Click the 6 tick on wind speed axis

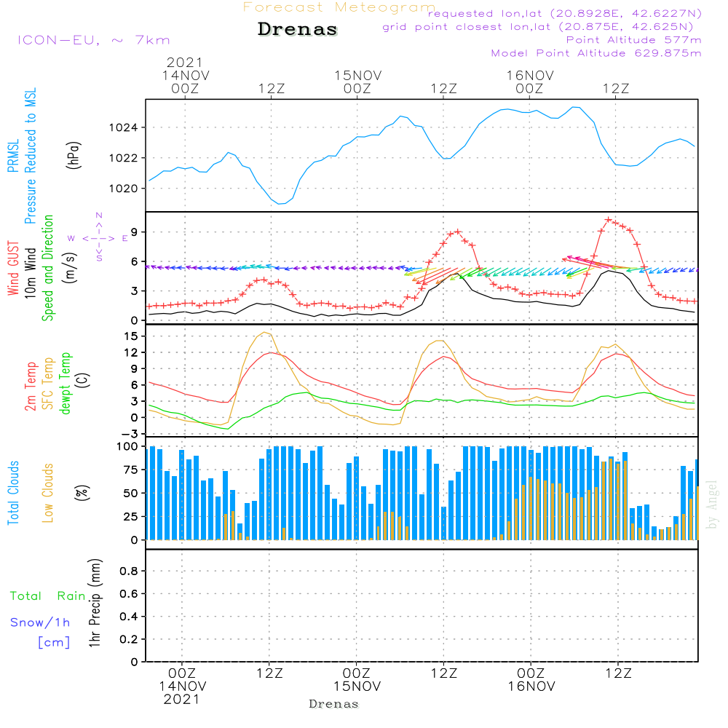click(134, 262)
